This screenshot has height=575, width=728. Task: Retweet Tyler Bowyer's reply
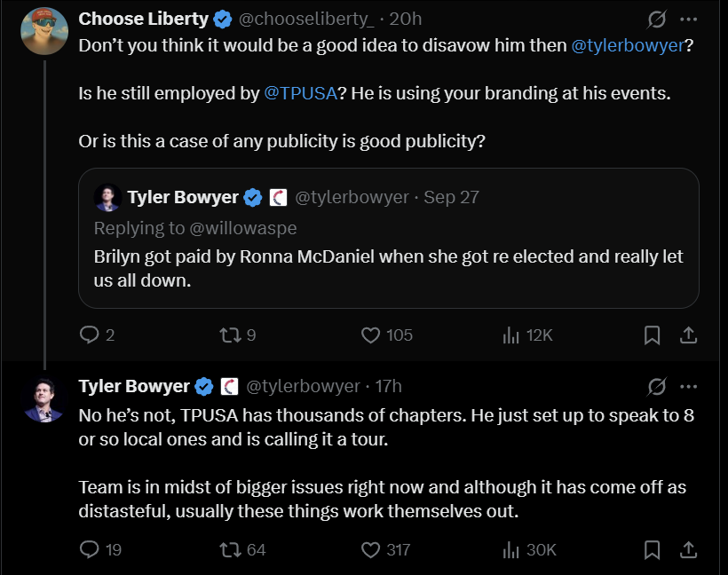click(x=228, y=550)
